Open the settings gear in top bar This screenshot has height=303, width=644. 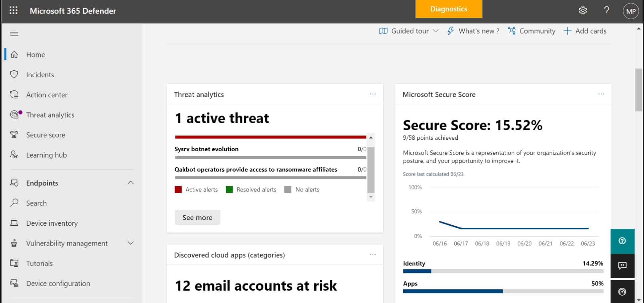[583, 10]
